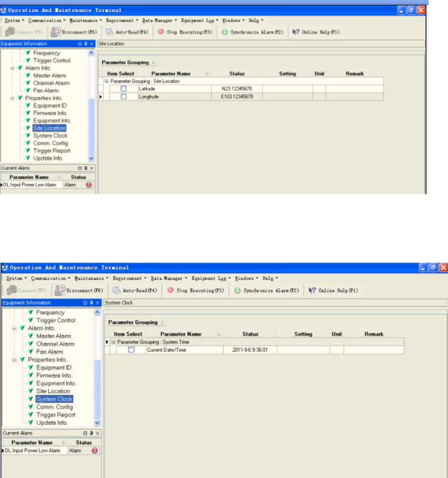Click Remark column header in System Clock table
The image size is (448, 478).
(x=374, y=334)
